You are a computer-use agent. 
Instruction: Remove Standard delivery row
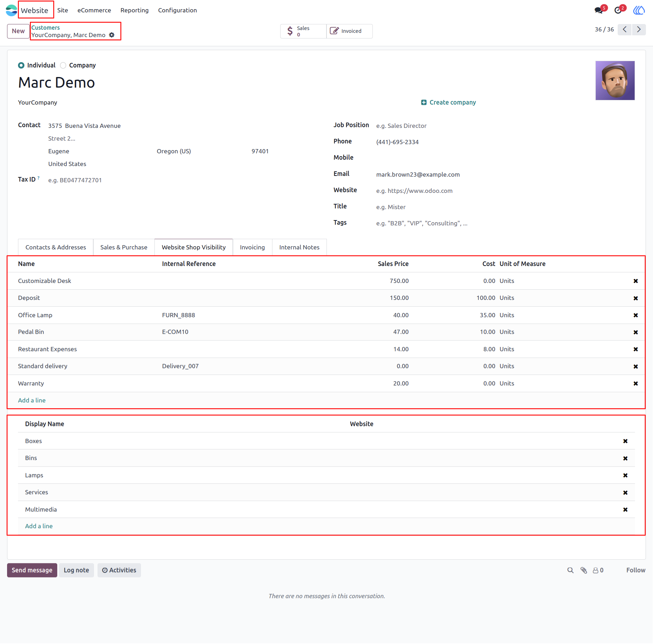tap(636, 367)
